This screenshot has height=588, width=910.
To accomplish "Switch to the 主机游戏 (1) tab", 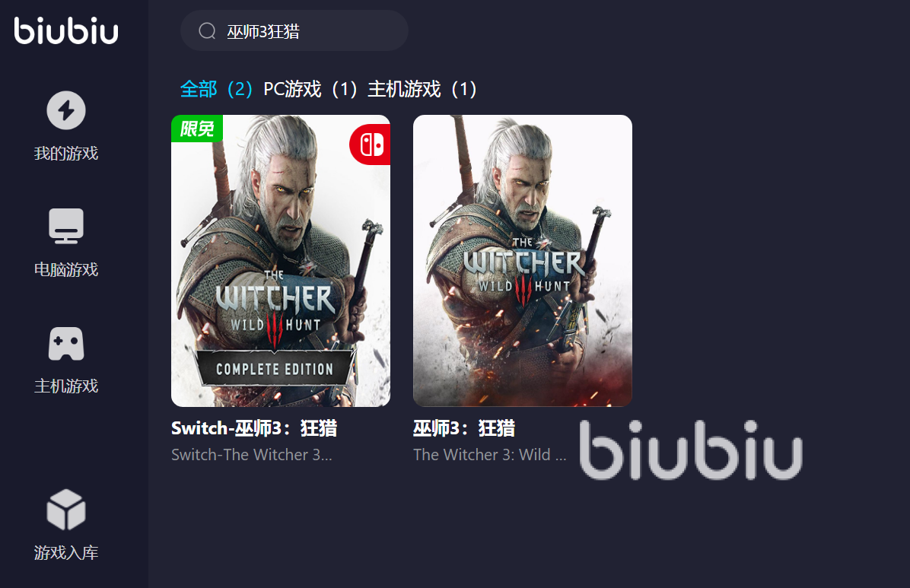I will click(x=422, y=90).
